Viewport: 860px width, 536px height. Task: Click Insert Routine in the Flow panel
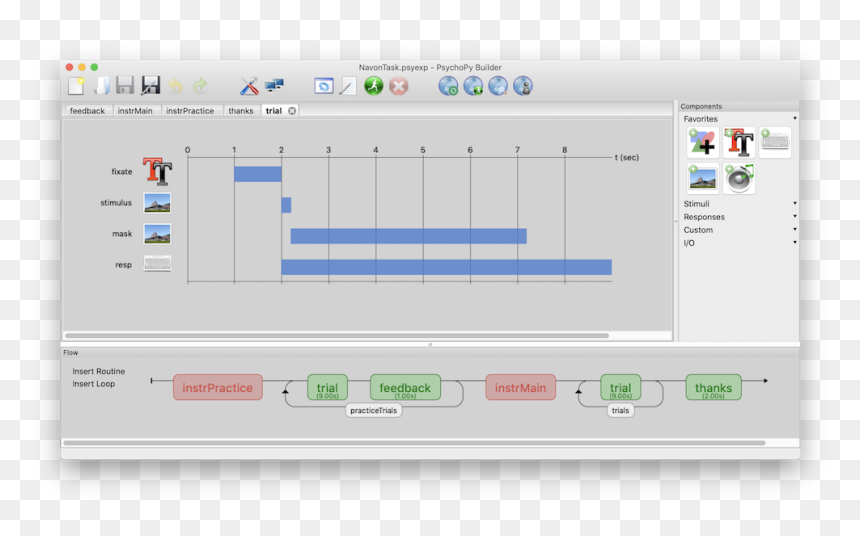pos(99,371)
